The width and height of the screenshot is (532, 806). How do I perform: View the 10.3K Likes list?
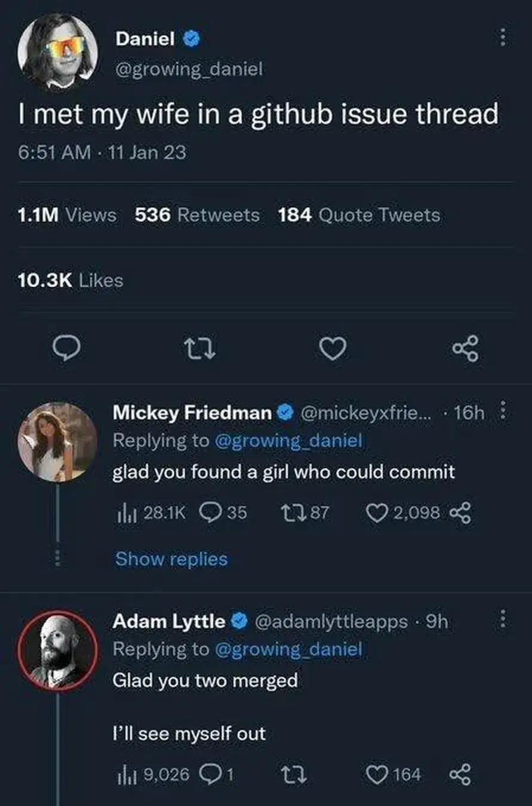[70, 280]
